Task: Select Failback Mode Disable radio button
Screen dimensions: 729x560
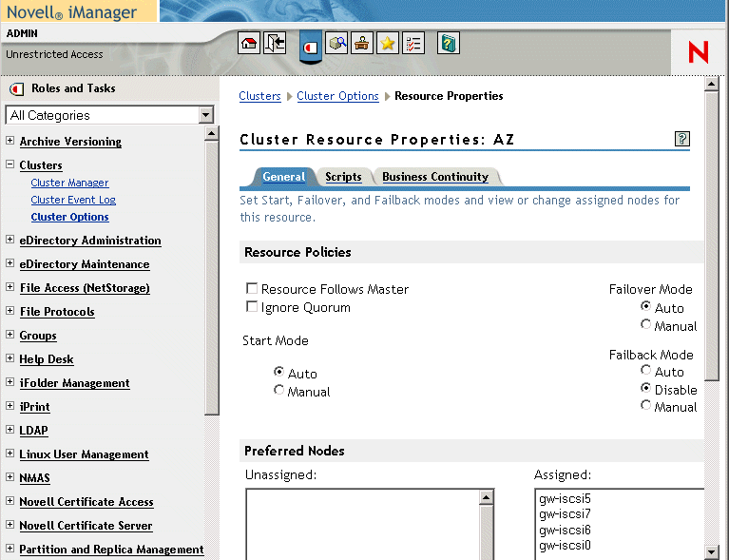Action: click(x=645, y=388)
